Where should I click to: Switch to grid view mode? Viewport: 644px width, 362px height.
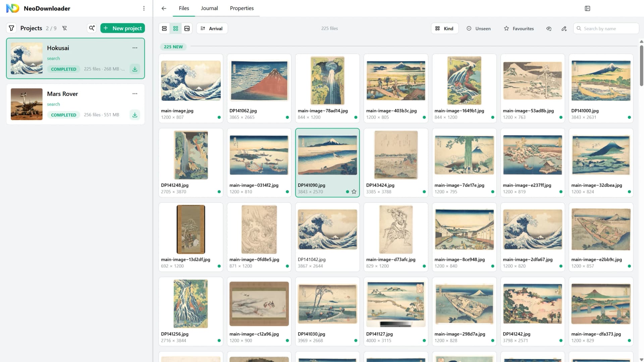pyautogui.click(x=176, y=29)
